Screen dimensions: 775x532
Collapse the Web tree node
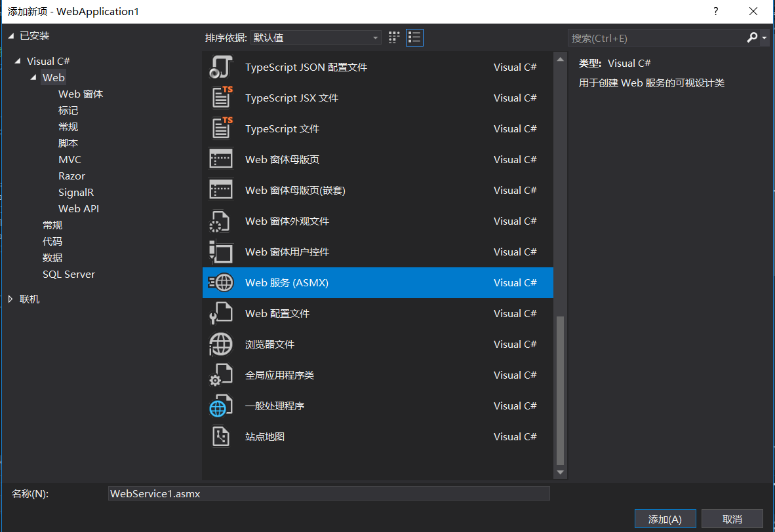click(33, 77)
